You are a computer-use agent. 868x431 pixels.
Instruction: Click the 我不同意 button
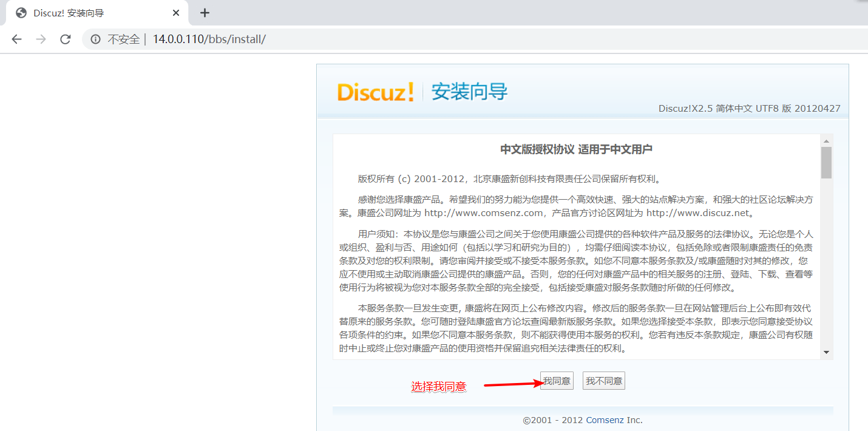coord(604,381)
